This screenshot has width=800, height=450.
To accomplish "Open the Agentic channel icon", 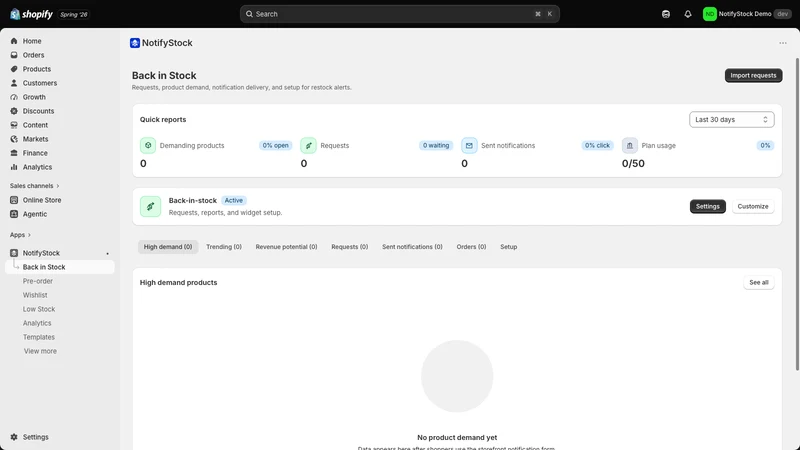I will click(x=14, y=214).
